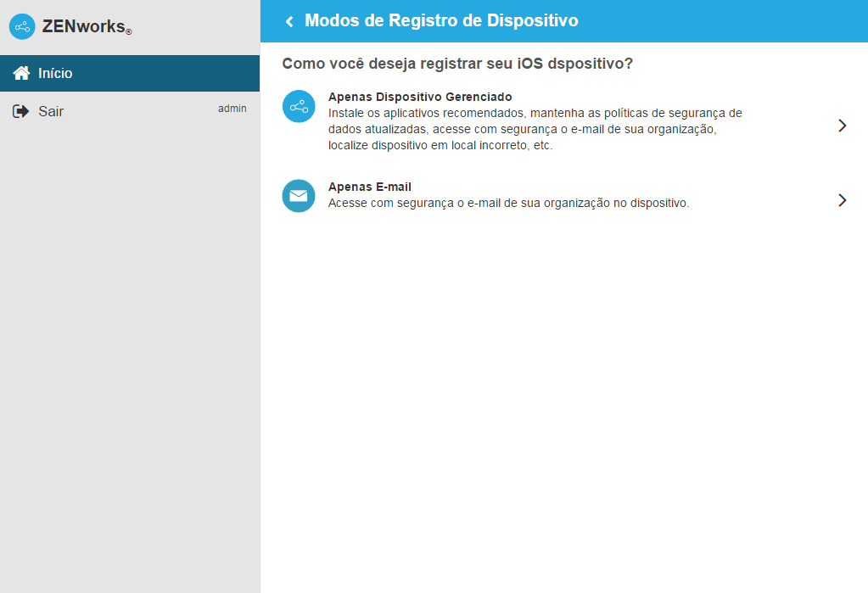868x593 pixels.
Task: Click the ZENworks brand name text
Action: pyautogui.click(x=87, y=26)
